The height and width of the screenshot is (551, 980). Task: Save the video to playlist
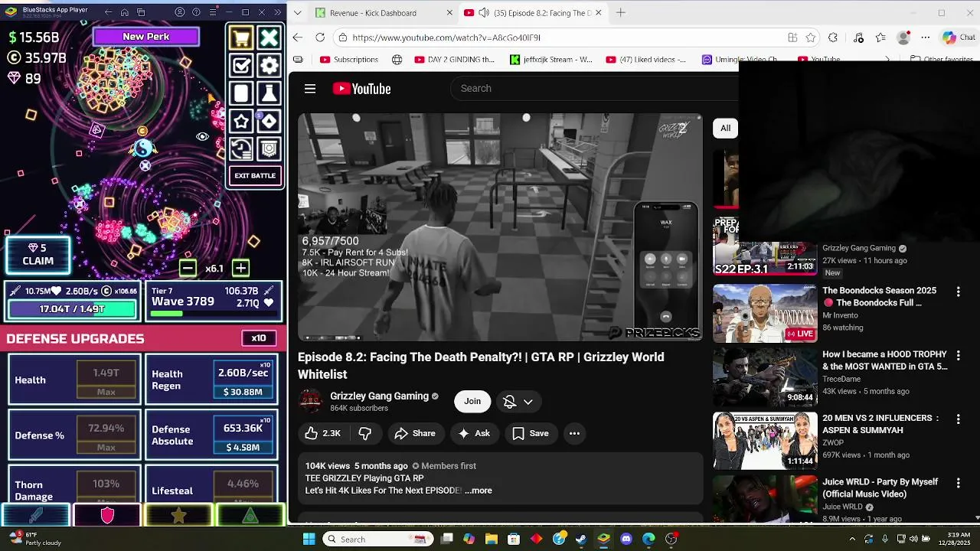click(531, 434)
